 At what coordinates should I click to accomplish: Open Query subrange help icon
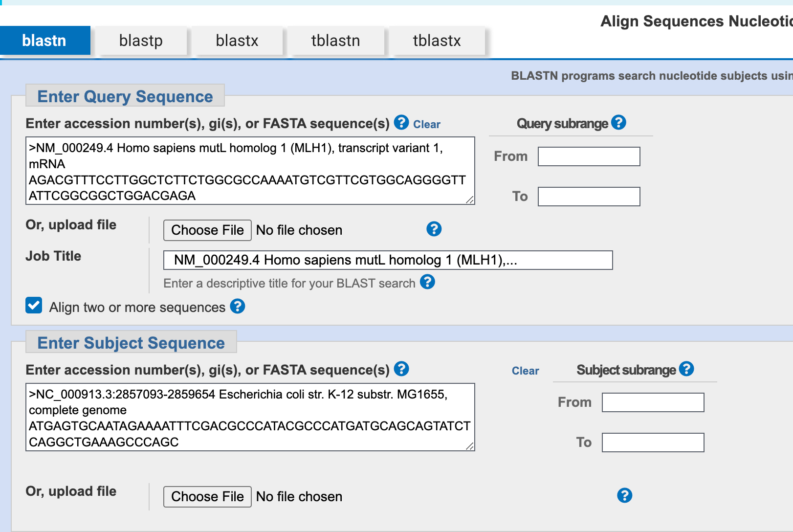[x=618, y=122]
